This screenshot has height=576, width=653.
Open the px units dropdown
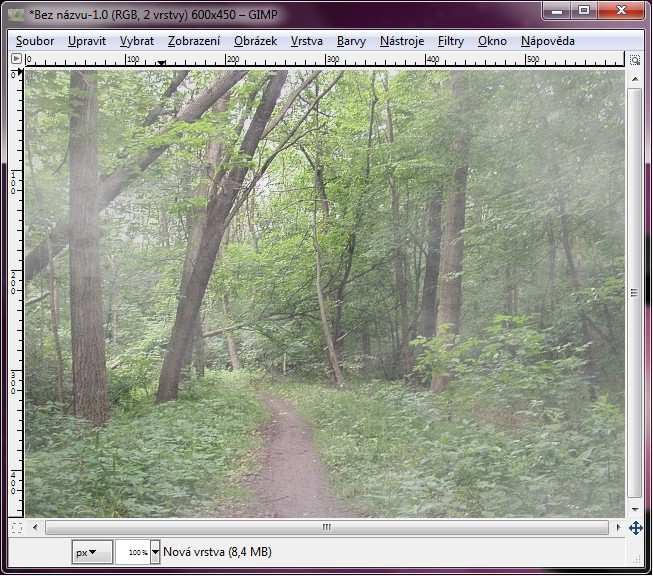pos(92,552)
